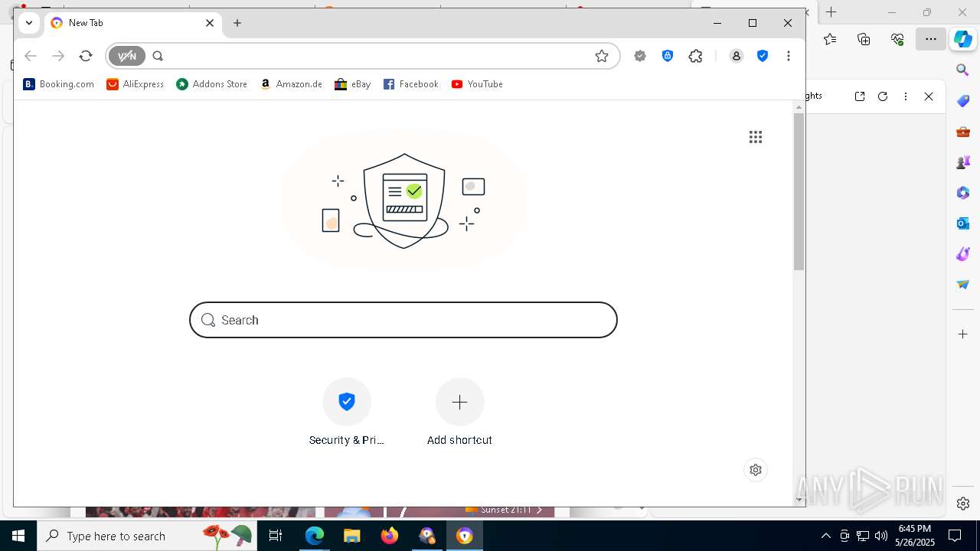This screenshot has width=980, height=551.
Task: Show hidden system tray icons
Action: click(825, 536)
